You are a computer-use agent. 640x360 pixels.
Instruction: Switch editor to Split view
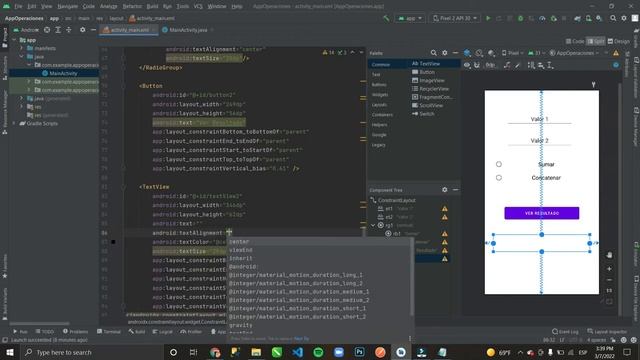point(596,41)
